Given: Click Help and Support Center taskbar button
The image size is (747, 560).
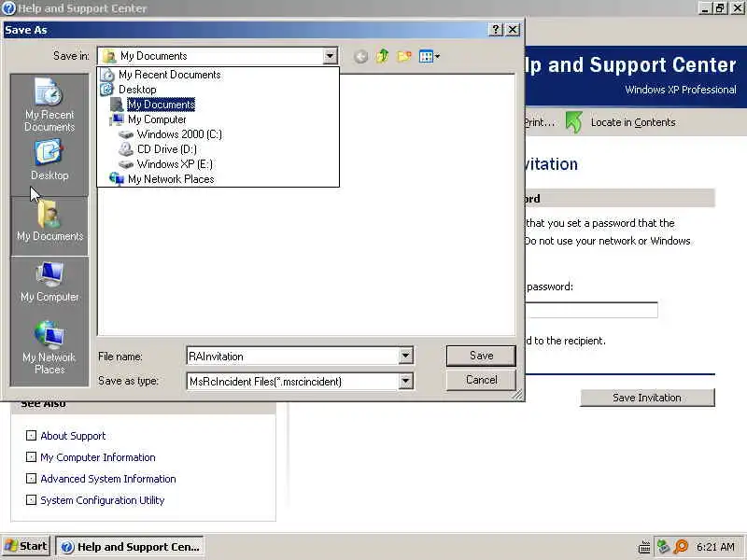Looking at the screenshot, I should pos(130,547).
